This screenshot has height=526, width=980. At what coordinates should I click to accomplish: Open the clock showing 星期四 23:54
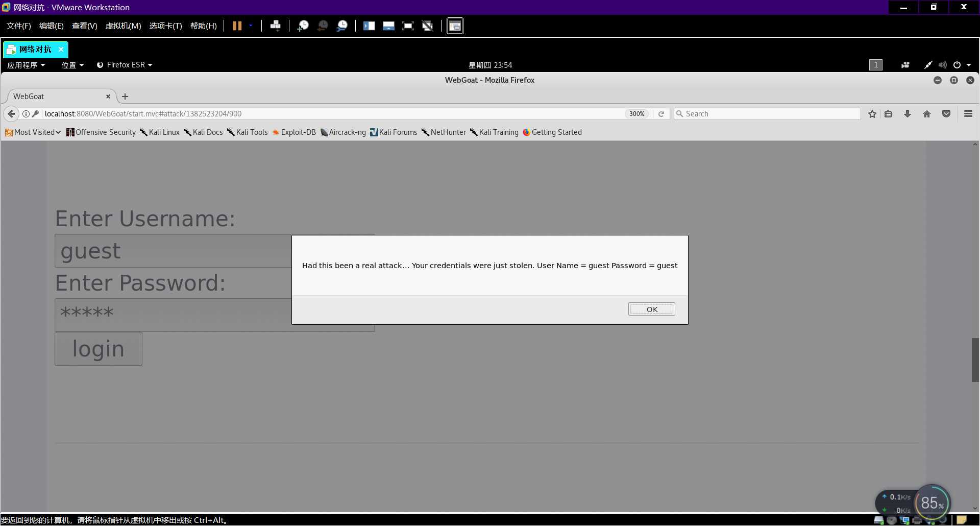(490, 65)
